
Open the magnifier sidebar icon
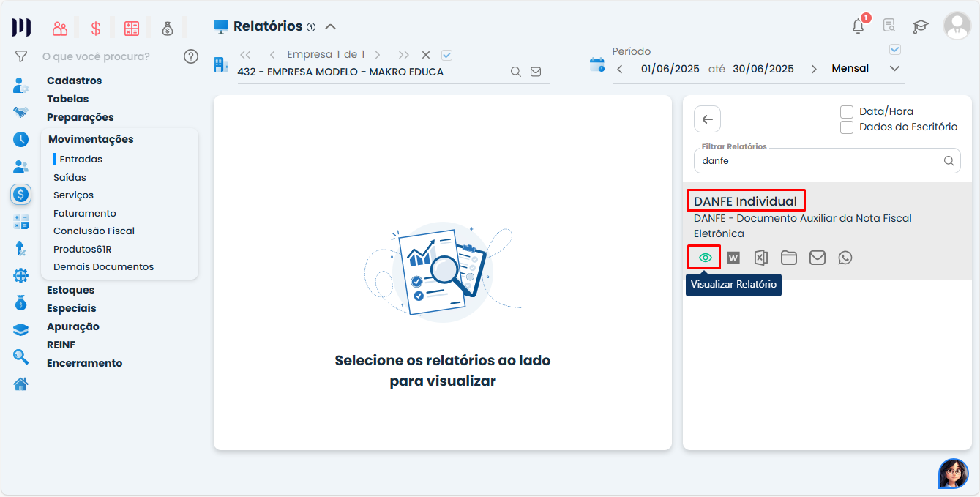pos(21,356)
